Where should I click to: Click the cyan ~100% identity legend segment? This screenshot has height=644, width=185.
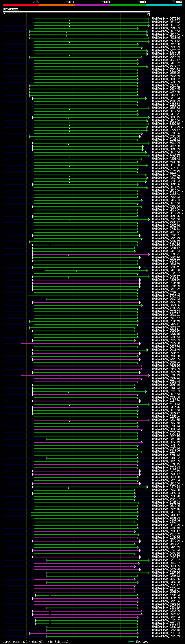tap(164, 5)
